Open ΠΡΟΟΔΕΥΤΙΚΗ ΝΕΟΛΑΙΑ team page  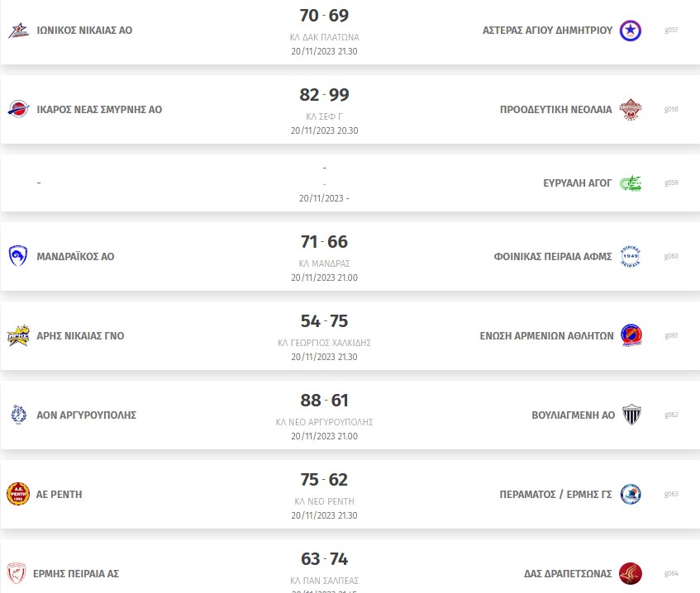(556, 109)
